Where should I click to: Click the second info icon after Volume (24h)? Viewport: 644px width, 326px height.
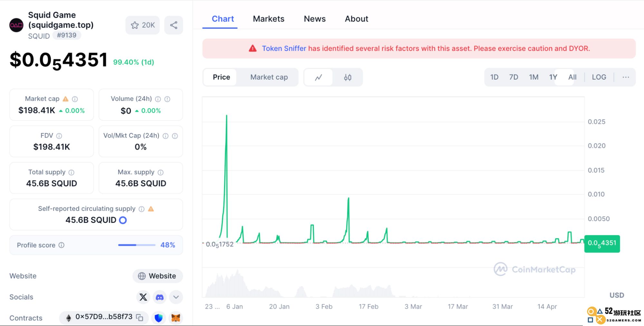click(167, 99)
